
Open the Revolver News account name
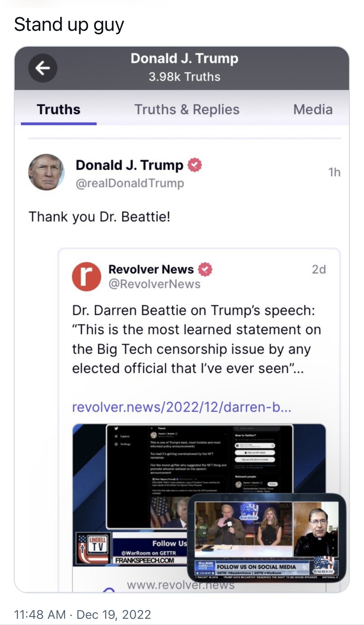[x=151, y=269]
